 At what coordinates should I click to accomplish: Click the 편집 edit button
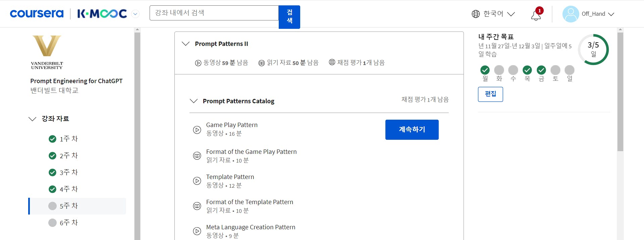490,94
